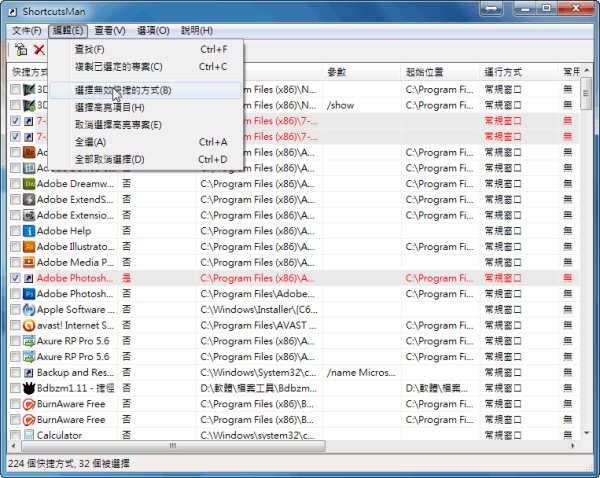600x478 pixels.
Task: Sort by the 起始位置 column header
Action: point(441,72)
